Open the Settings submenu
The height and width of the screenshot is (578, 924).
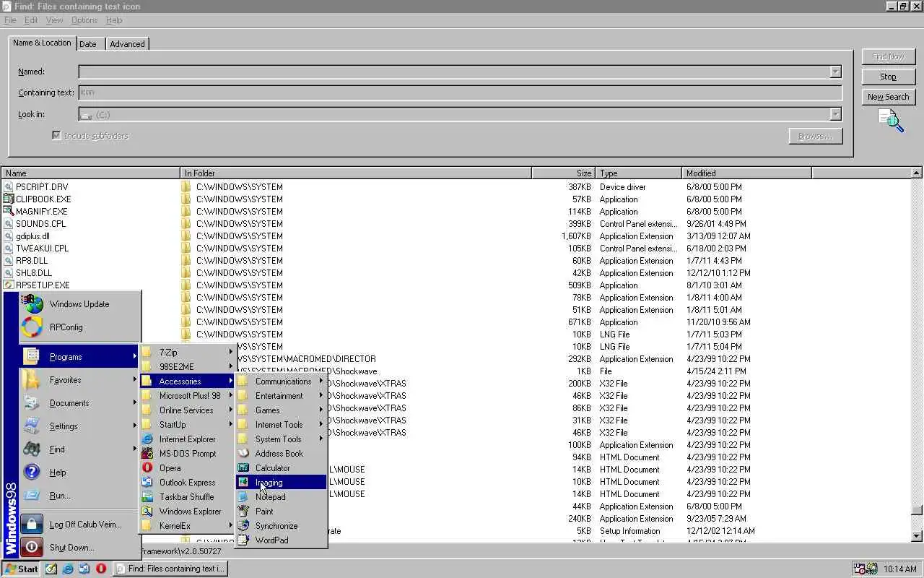pos(79,426)
